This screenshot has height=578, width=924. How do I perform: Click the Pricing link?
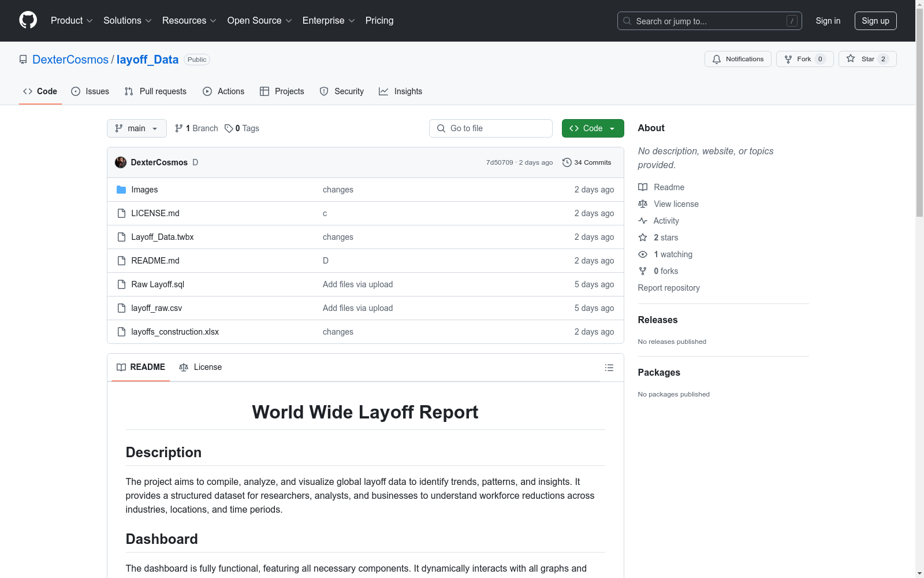tap(379, 21)
